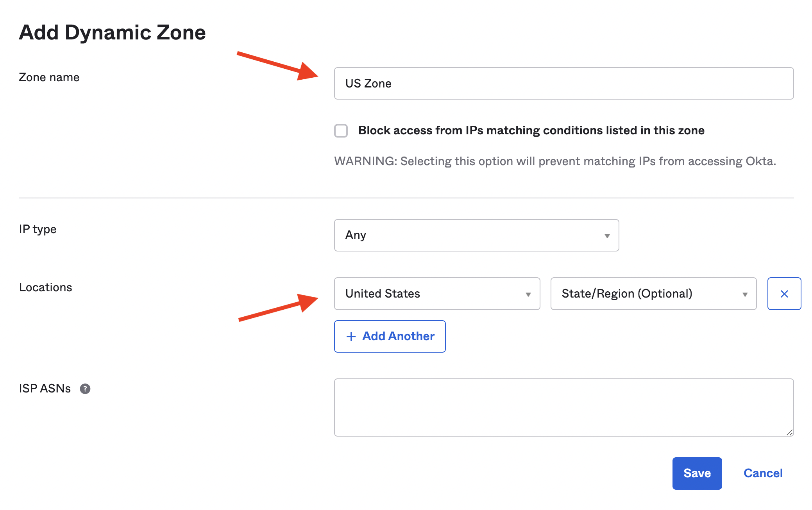This screenshot has height=510, width=812.
Task: Click the ISP ASNs help question icon
Action: pos(85,389)
